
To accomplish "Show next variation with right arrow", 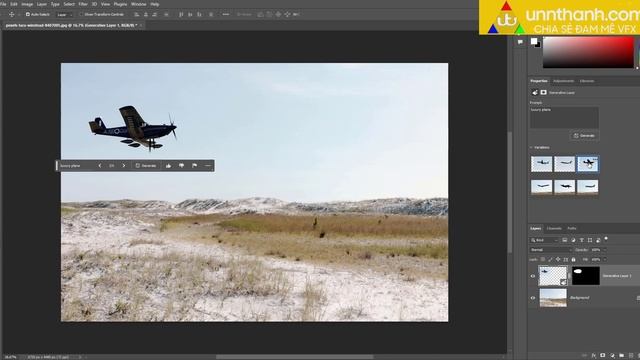I will (x=124, y=166).
